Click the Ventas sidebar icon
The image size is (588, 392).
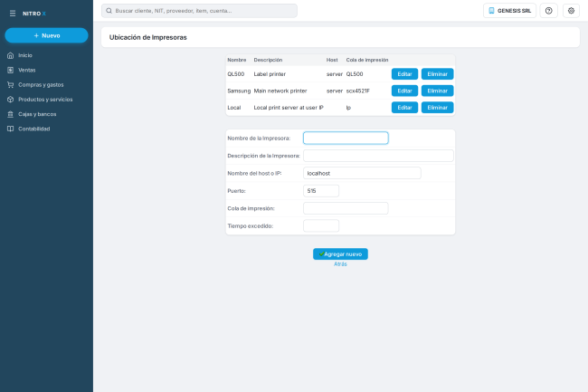pos(11,70)
